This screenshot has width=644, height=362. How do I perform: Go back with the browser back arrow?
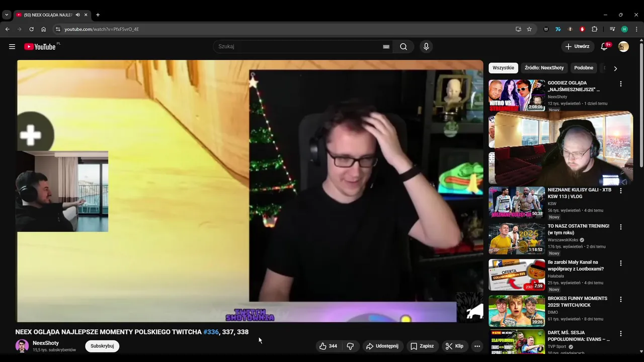click(8, 29)
